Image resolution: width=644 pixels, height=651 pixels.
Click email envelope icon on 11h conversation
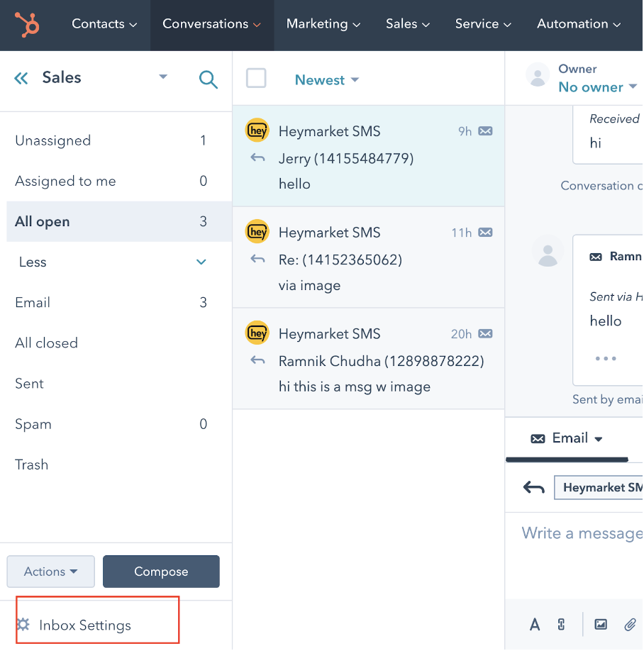[485, 233]
